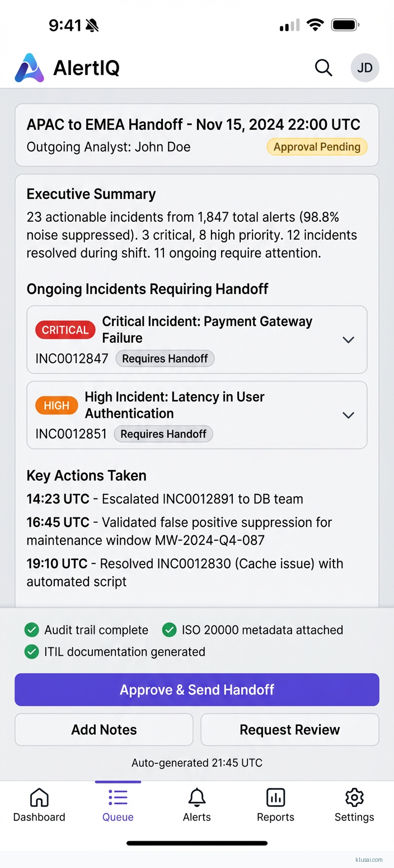Expand the Latency in User Authentication incident
The width and height of the screenshot is (394, 868).
(x=348, y=415)
